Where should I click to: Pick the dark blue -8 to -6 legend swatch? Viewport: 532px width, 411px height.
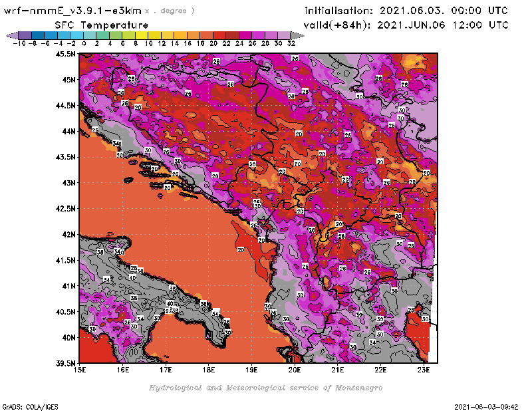[x=38, y=35]
